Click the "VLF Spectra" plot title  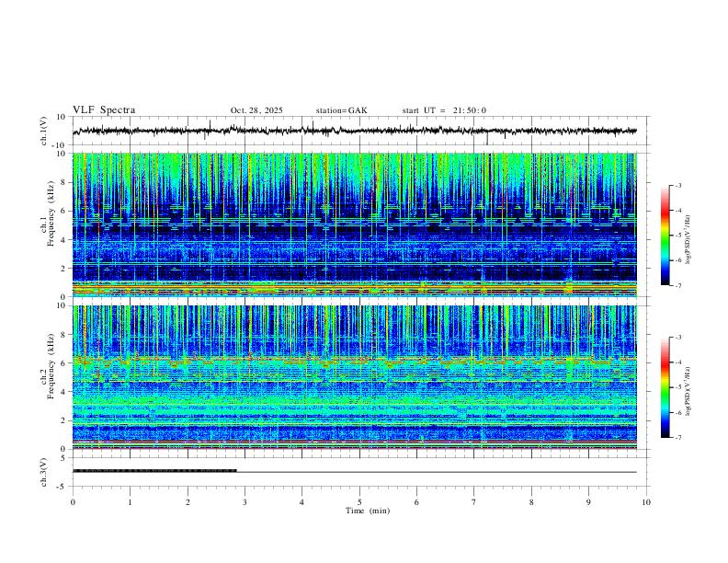click(x=104, y=110)
